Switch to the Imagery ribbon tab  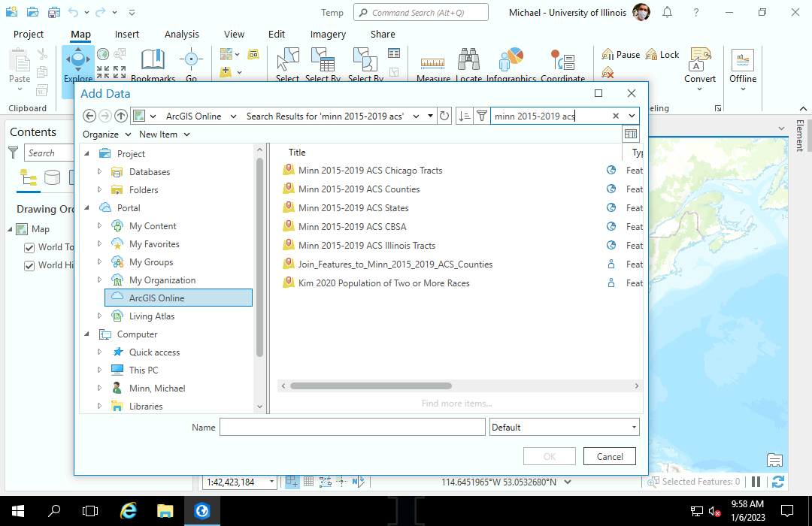[328, 34]
